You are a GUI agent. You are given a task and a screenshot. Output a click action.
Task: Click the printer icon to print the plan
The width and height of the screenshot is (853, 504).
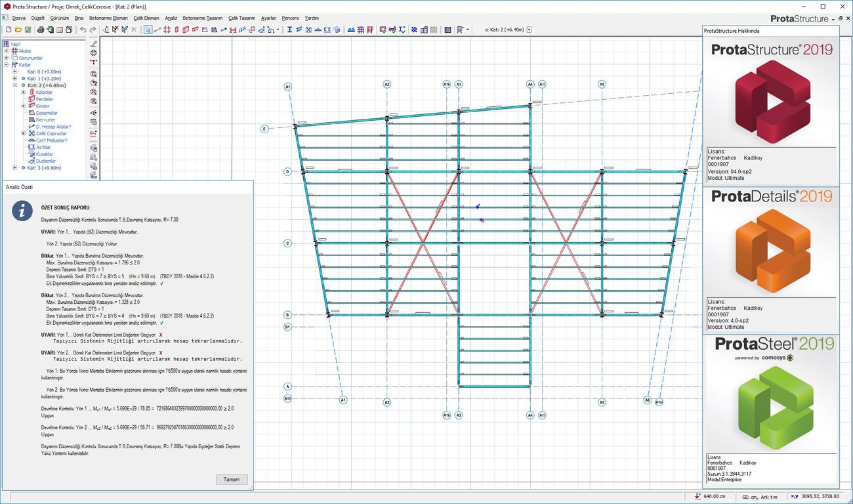pos(41,30)
